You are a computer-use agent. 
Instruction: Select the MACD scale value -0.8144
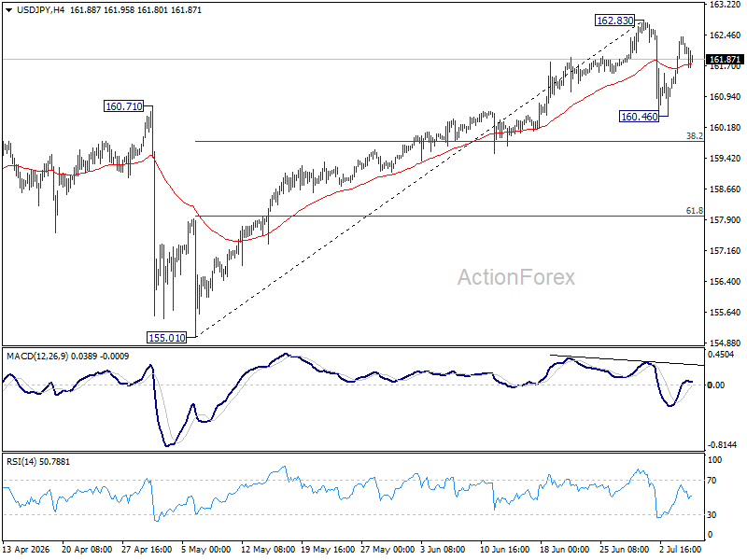point(722,445)
